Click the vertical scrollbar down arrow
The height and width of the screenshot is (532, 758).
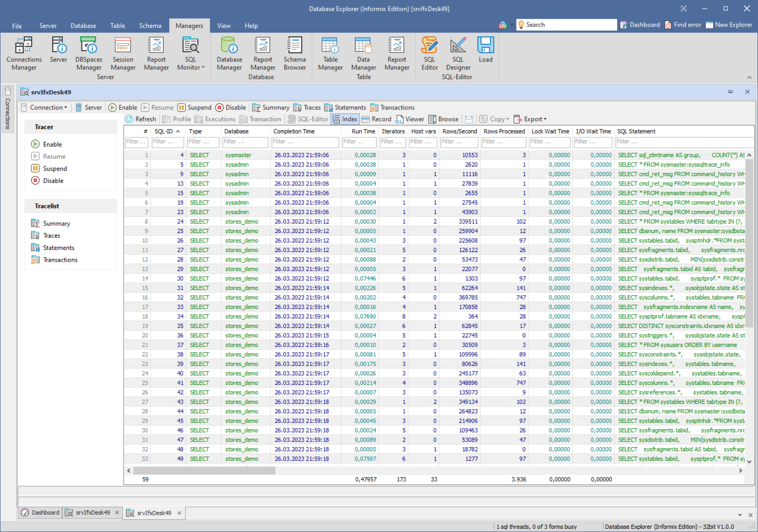click(749, 462)
